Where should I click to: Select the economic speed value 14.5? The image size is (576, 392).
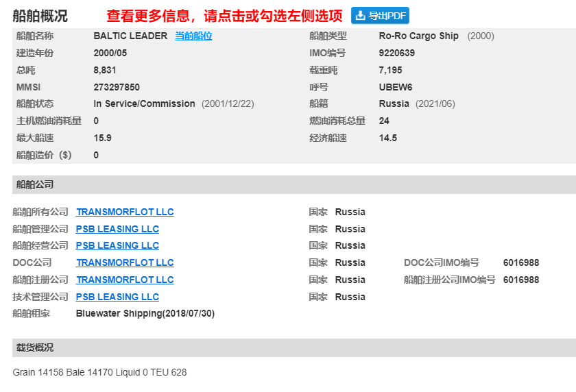[x=388, y=138]
